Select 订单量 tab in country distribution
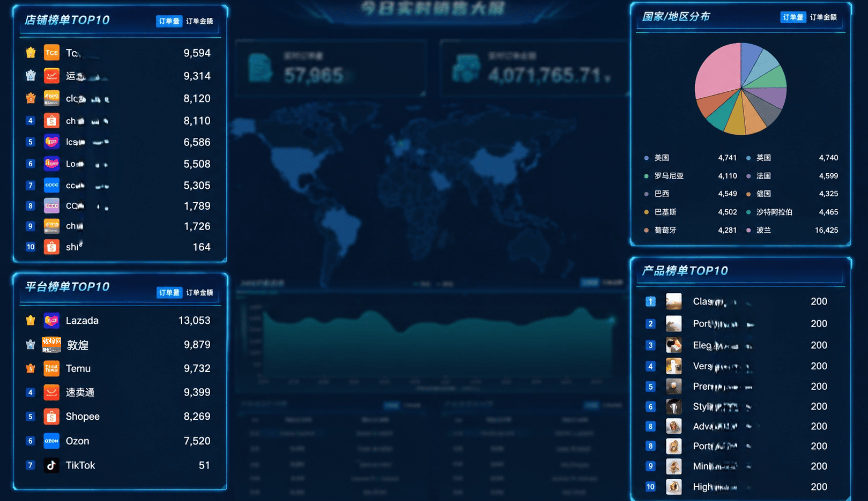868x501 pixels. pyautogui.click(x=793, y=17)
